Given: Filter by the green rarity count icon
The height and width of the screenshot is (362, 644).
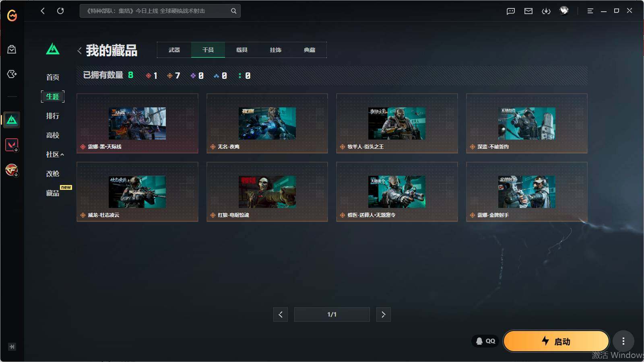Looking at the screenshot, I should point(240,76).
